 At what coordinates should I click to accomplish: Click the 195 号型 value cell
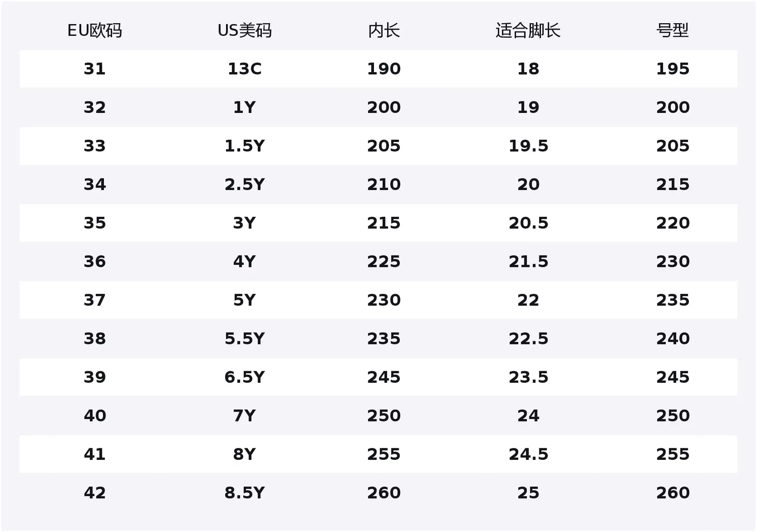pyautogui.click(x=673, y=69)
